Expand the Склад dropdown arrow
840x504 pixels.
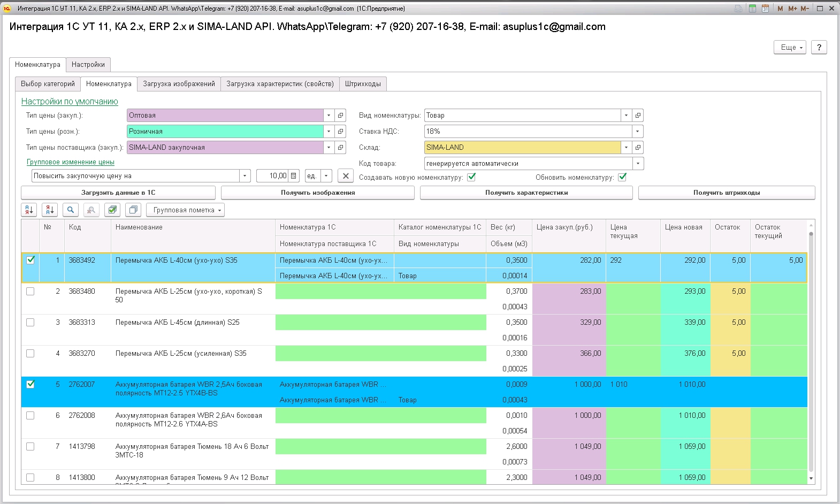tap(627, 148)
